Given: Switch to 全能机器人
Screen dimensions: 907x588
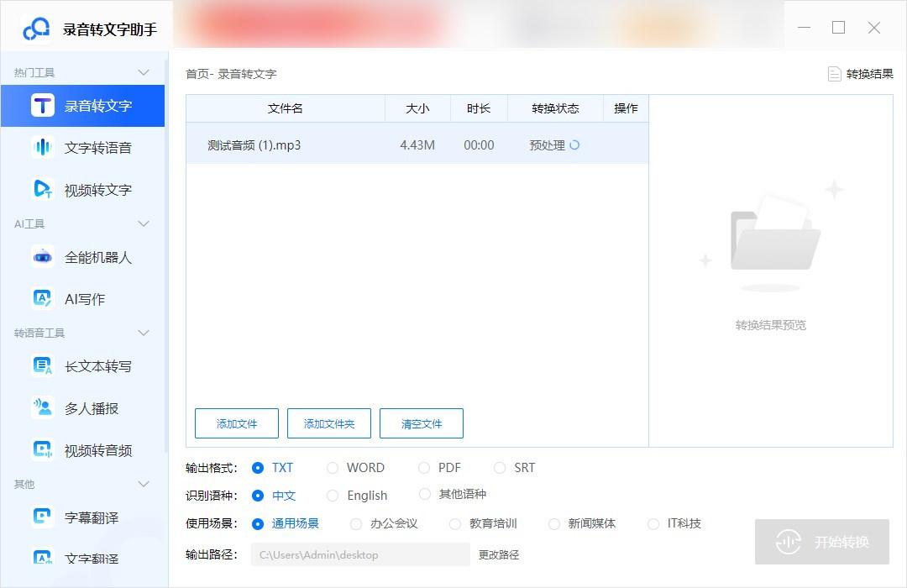Looking at the screenshot, I should pos(82,256).
